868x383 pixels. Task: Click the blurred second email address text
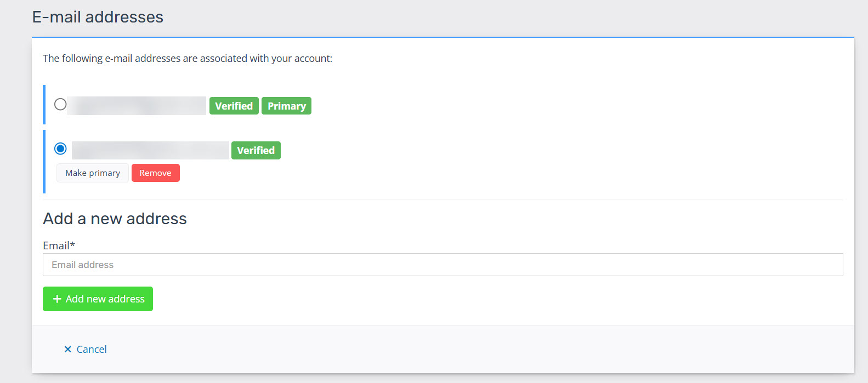[150, 150]
